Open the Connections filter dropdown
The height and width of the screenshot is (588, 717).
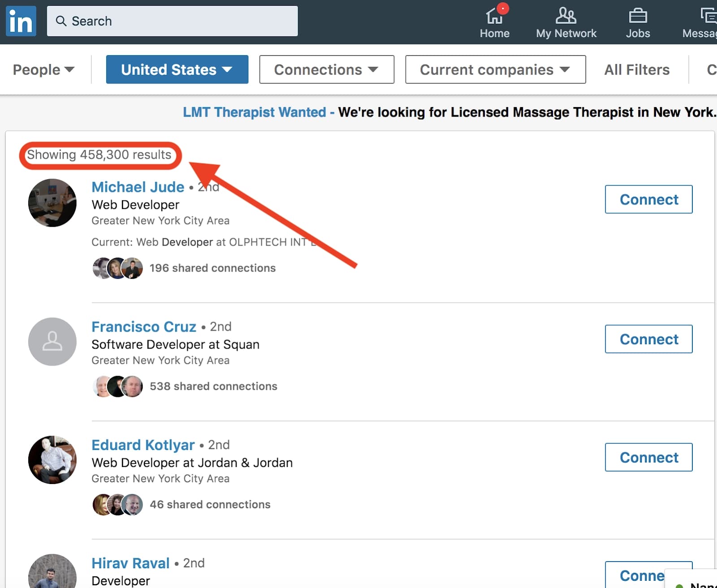326,69
